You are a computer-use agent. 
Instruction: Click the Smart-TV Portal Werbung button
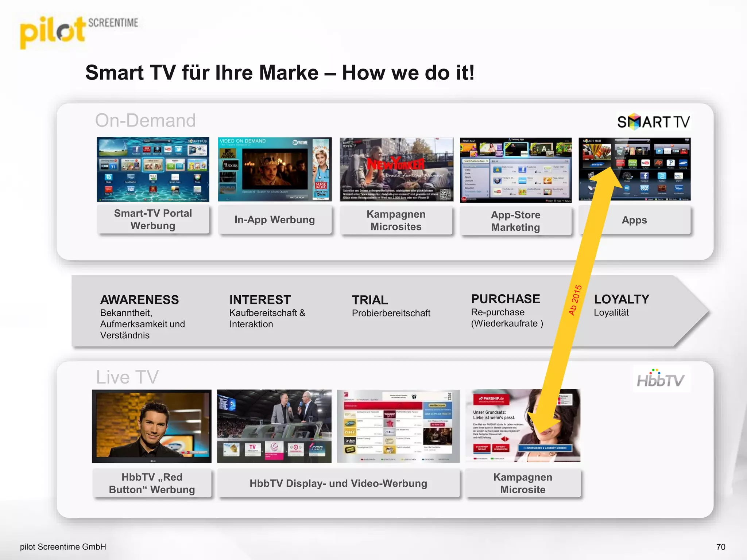tap(153, 219)
